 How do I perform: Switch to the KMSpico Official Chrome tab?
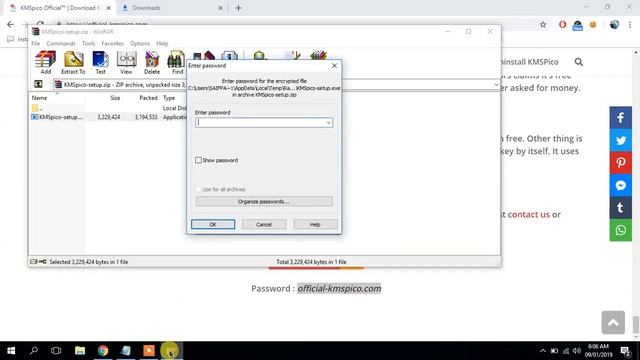59,8
